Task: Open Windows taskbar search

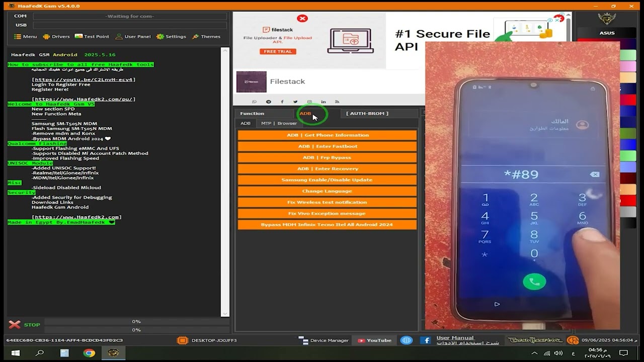Action: pyautogui.click(x=40, y=353)
